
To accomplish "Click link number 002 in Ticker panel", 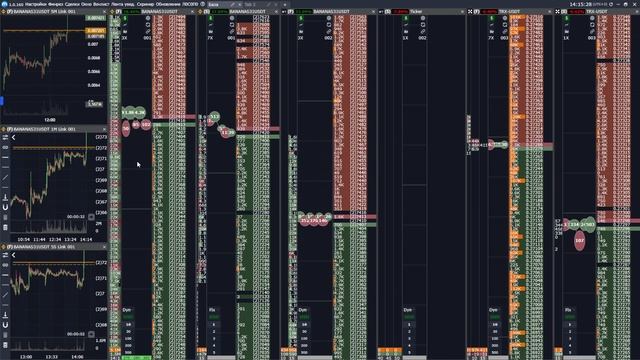I will pos(422,38).
